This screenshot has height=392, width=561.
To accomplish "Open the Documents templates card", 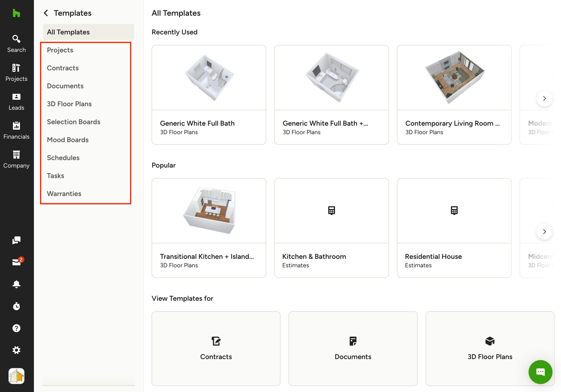I will click(x=353, y=348).
